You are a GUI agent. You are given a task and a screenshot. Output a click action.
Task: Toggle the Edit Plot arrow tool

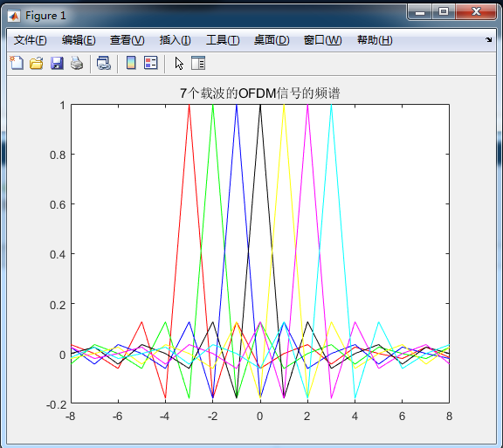click(x=179, y=63)
